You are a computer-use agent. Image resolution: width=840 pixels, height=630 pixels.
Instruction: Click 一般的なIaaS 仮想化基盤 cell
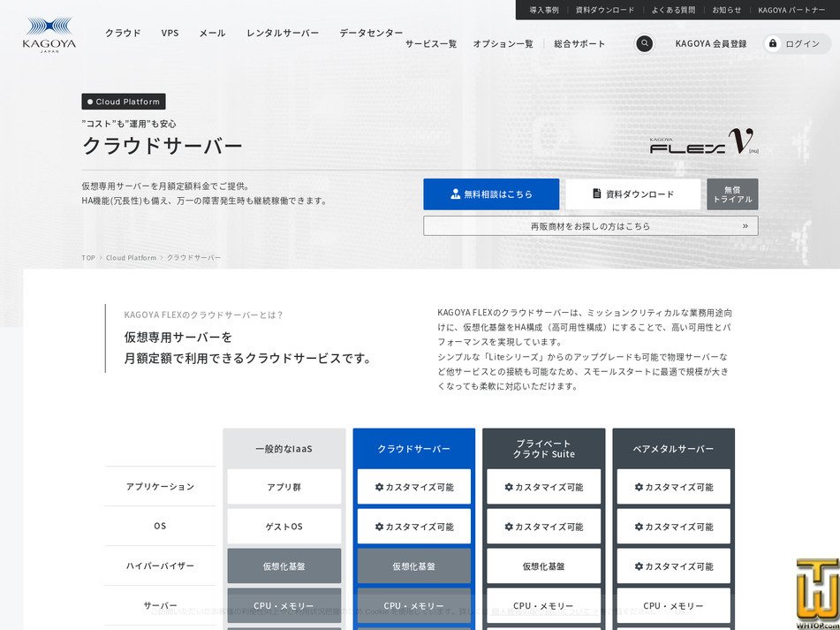(284, 565)
